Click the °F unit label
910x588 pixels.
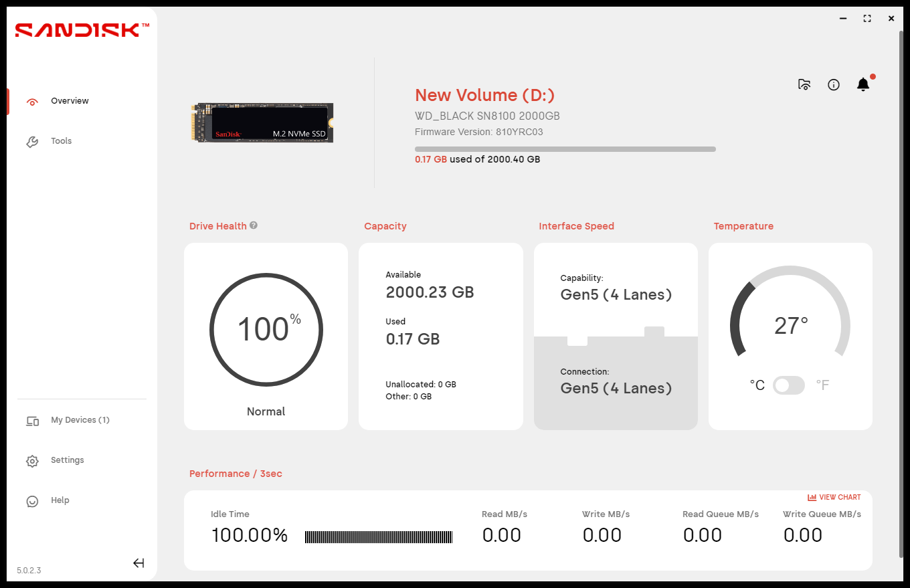822,385
